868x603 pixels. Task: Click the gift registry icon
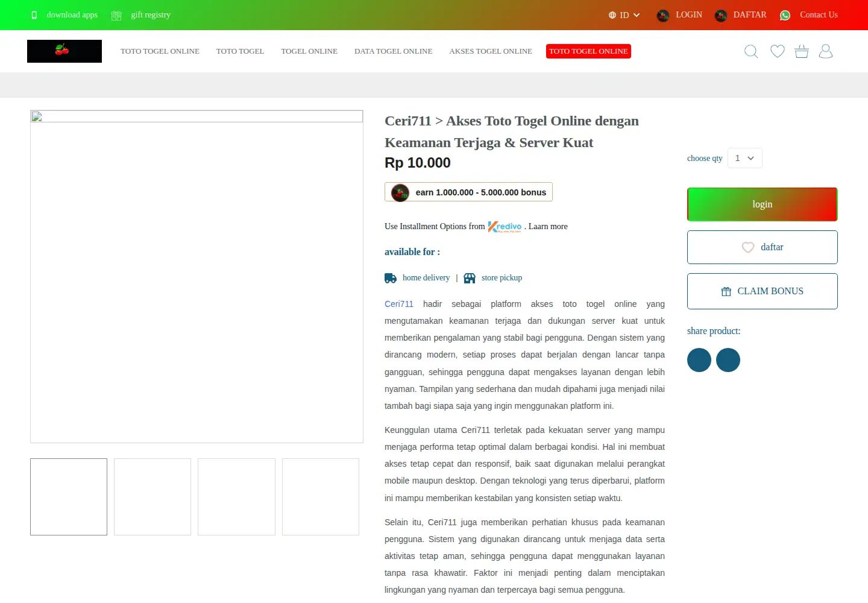[x=116, y=15]
